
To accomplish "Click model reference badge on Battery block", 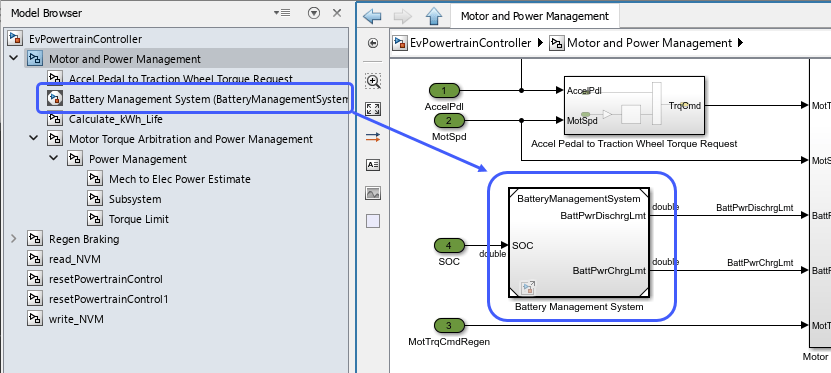I will (528, 288).
